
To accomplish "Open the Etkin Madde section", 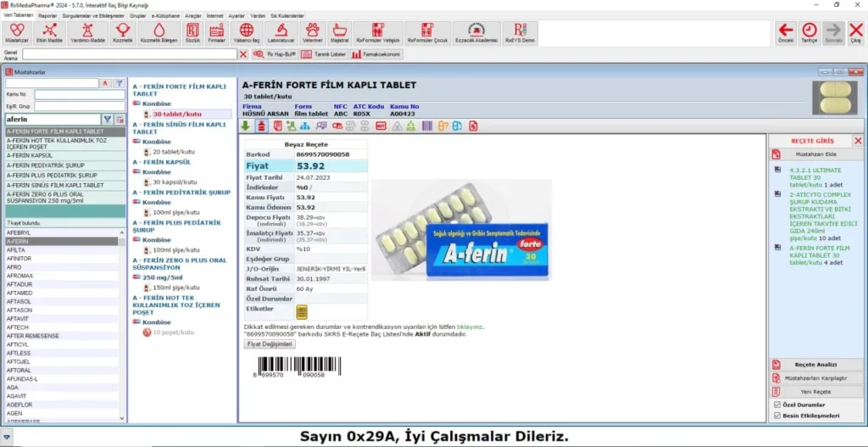I will pyautogui.click(x=49, y=33).
